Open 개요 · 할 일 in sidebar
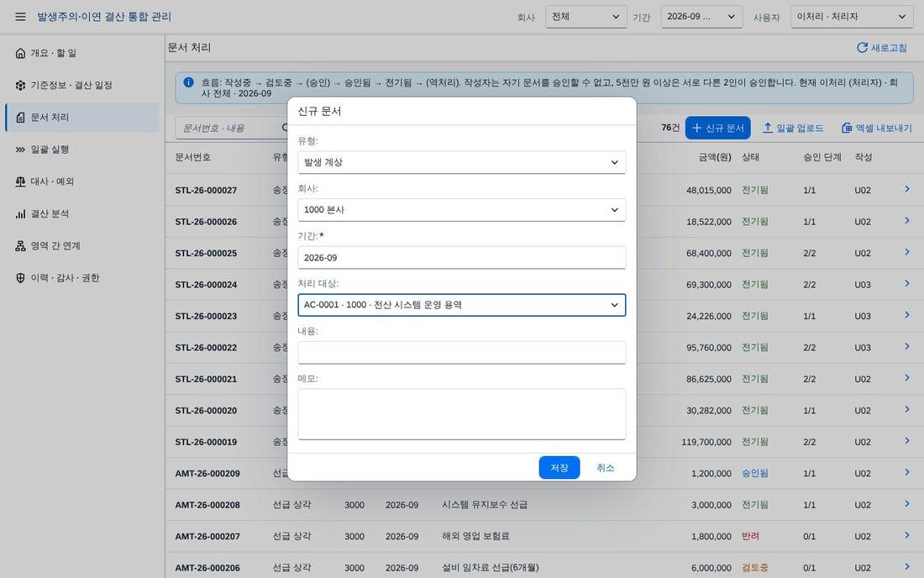 point(82,53)
